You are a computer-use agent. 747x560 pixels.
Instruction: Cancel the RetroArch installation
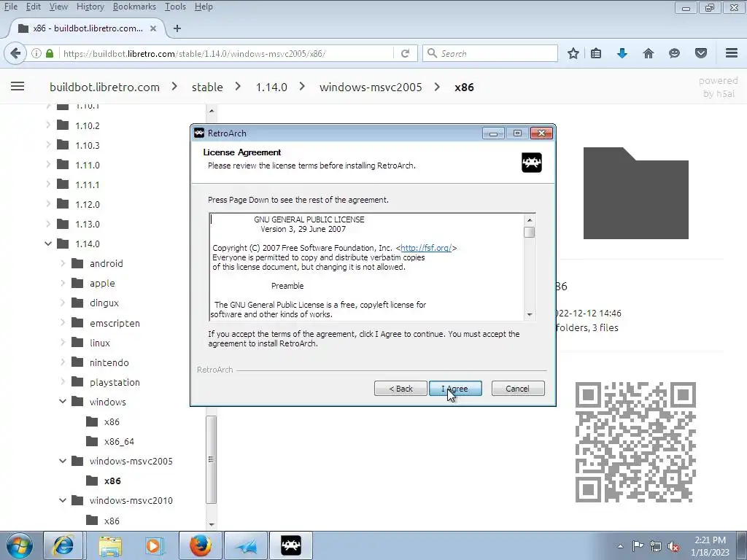(x=518, y=389)
